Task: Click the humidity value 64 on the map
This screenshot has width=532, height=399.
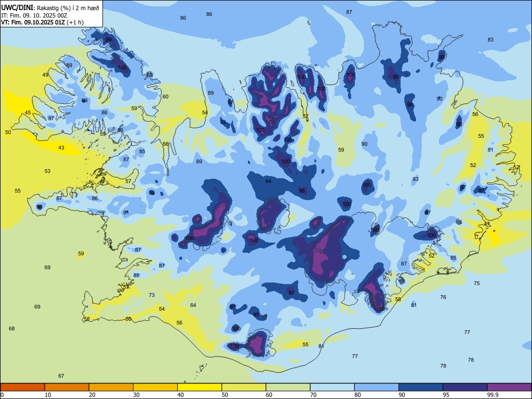Action: [193, 305]
